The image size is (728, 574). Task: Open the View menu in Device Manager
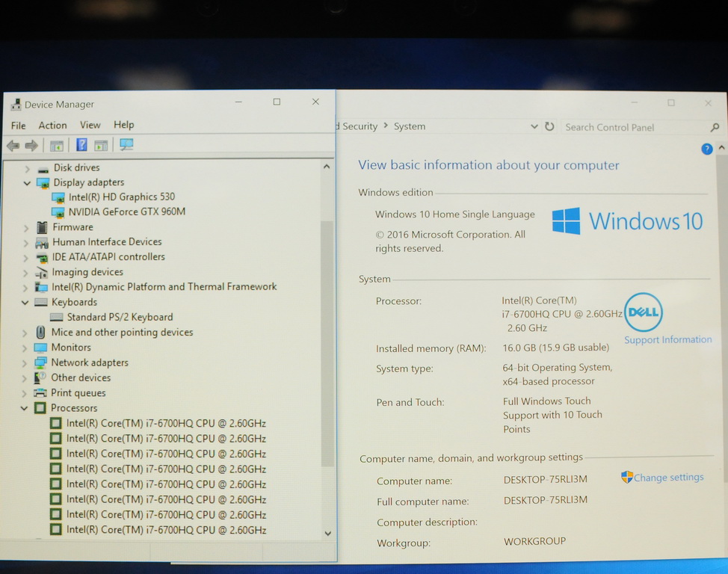[x=90, y=125]
